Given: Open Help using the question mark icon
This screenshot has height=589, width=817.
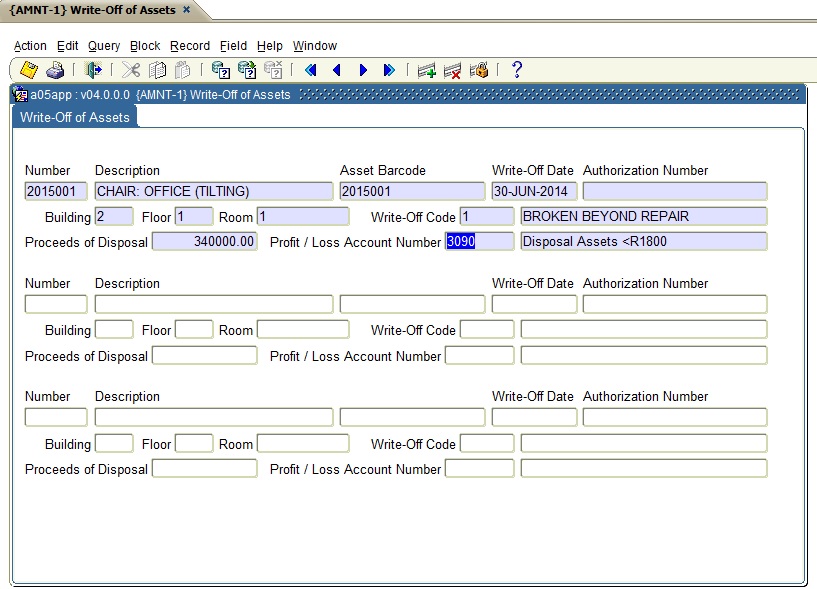Looking at the screenshot, I should point(517,70).
